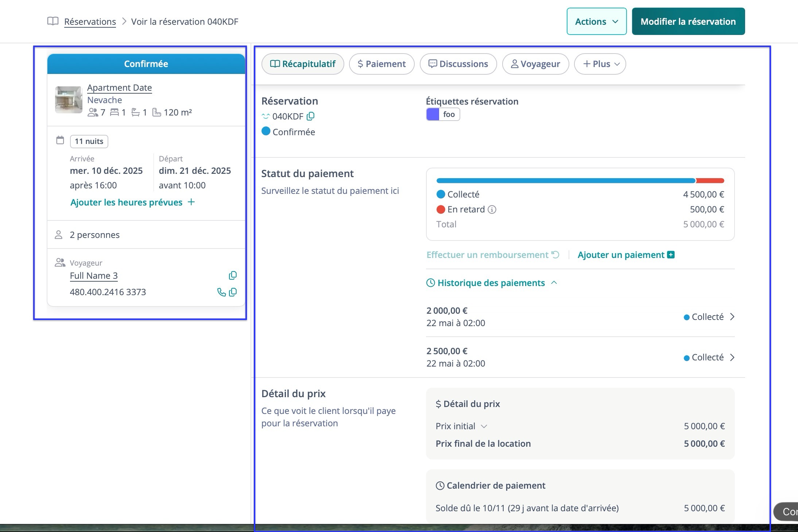Click the Apartment Date property thumbnail
Image resolution: width=798 pixels, height=532 pixels.
click(x=69, y=99)
